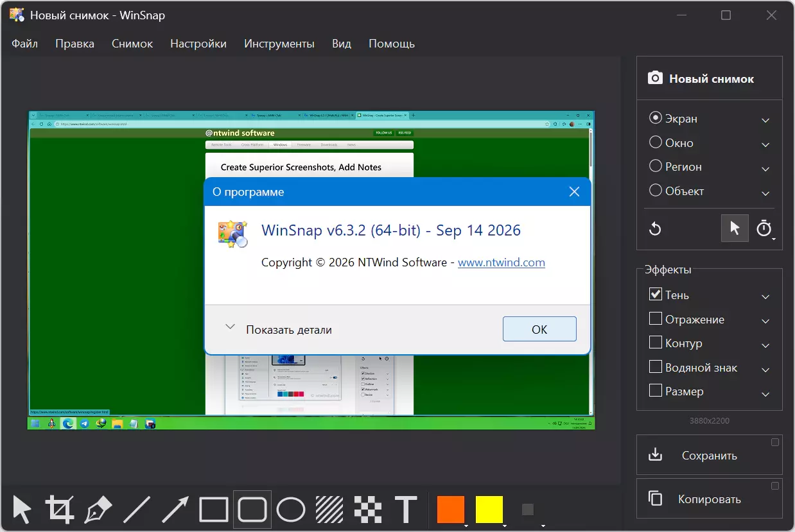
Task: Enable the Контур effect checkbox
Action: (x=656, y=342)
